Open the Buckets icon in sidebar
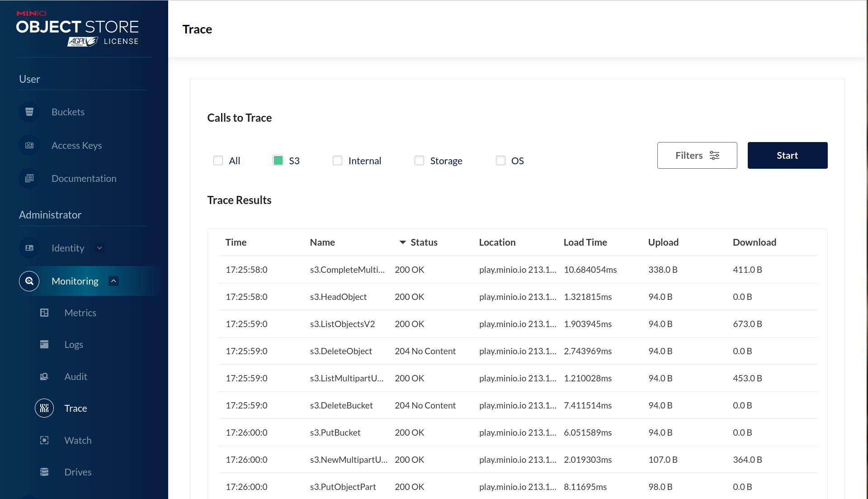Screen dimensions: 868x499 tap(29, 112)
